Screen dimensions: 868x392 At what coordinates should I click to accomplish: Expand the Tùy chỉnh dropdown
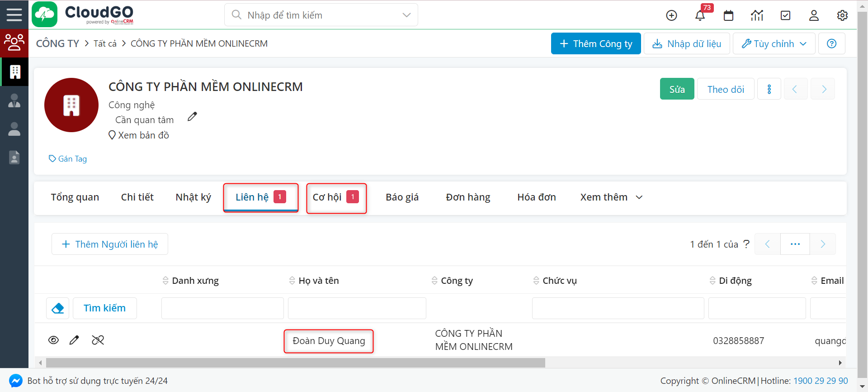point(774,44)
